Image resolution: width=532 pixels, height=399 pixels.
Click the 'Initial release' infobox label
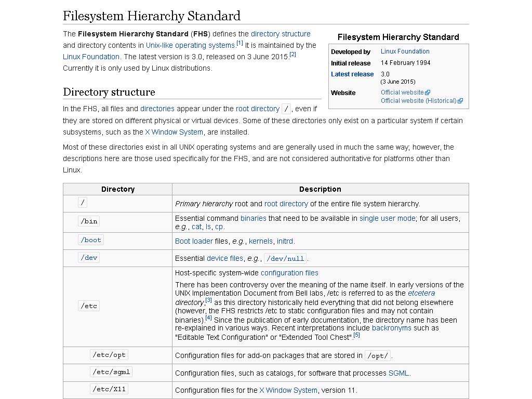351,63
